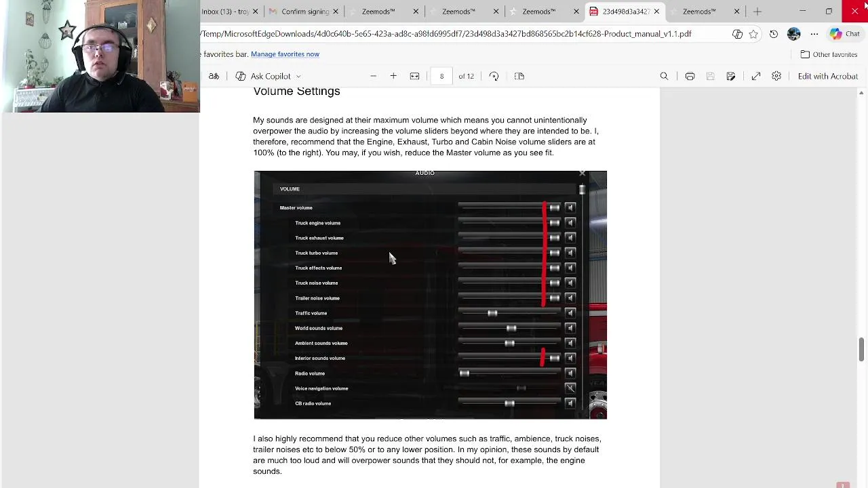Image resolution: width=868 pixels, height=488 pixels.
Task: Open the Edge profile avatar
Action: [x=794, y=34]
